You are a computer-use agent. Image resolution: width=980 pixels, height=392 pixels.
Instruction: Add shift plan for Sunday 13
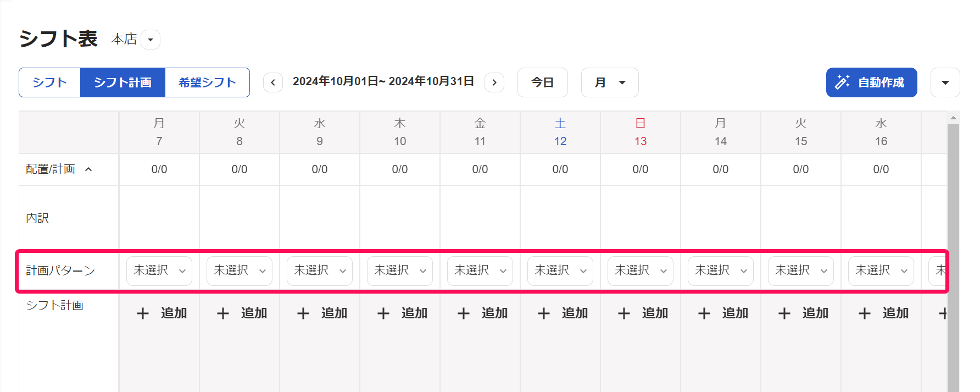point(643,313)
